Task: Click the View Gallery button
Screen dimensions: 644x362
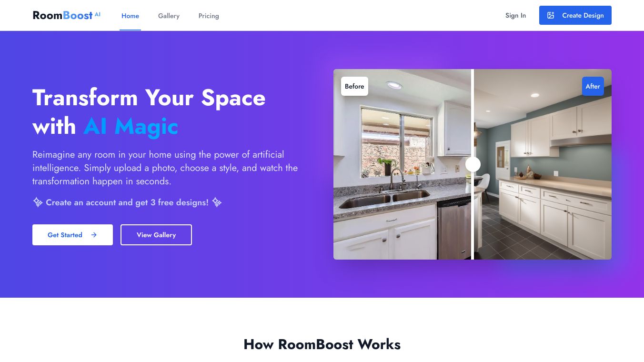Action: click(156, 235)
